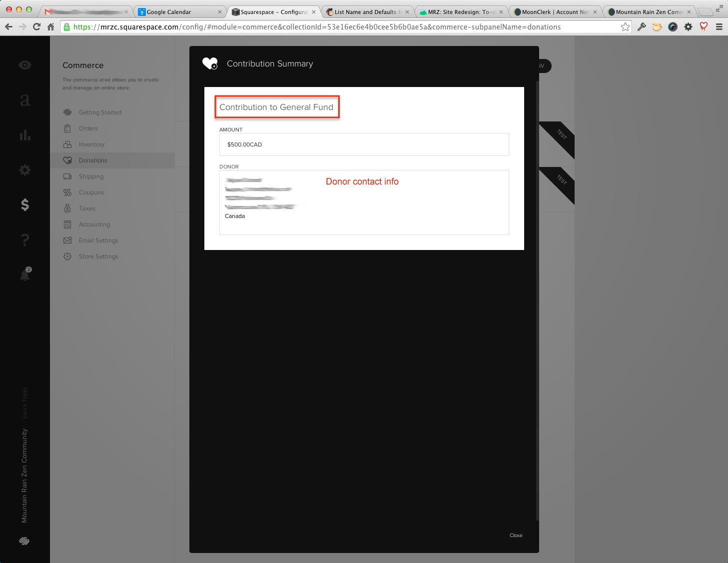Close the Google Calendar tab

[x=220, y=12]
